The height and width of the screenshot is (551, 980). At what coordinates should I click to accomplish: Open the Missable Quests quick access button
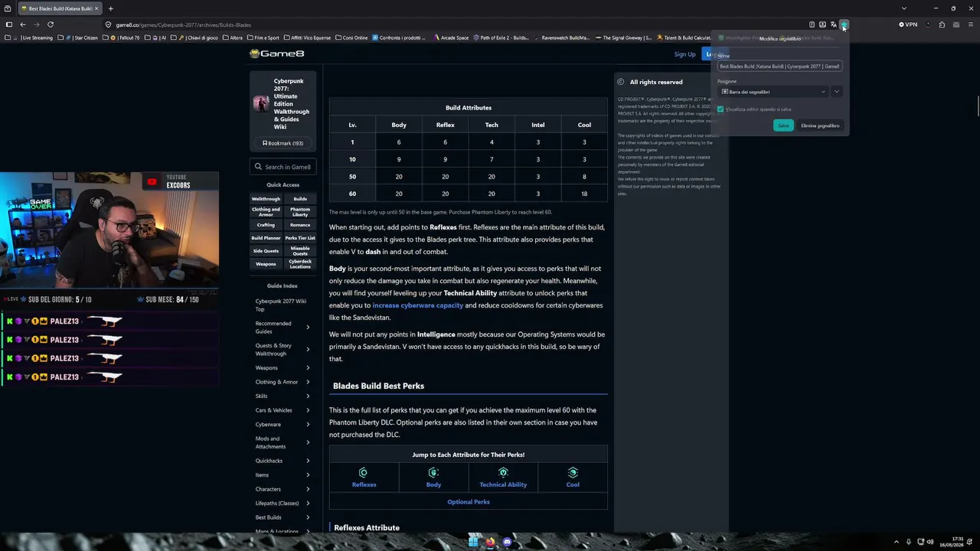[300, 251]
